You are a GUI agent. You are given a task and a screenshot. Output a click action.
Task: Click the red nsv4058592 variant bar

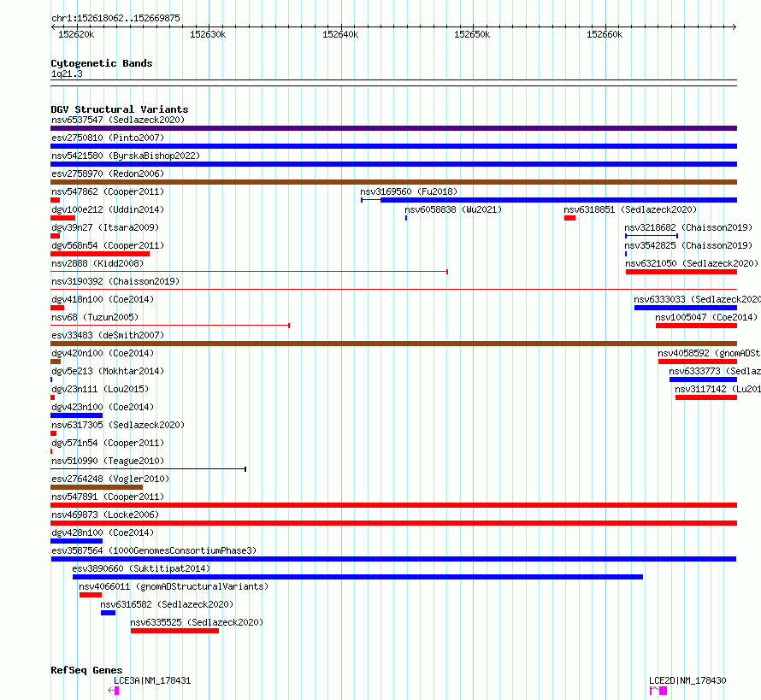698,362
